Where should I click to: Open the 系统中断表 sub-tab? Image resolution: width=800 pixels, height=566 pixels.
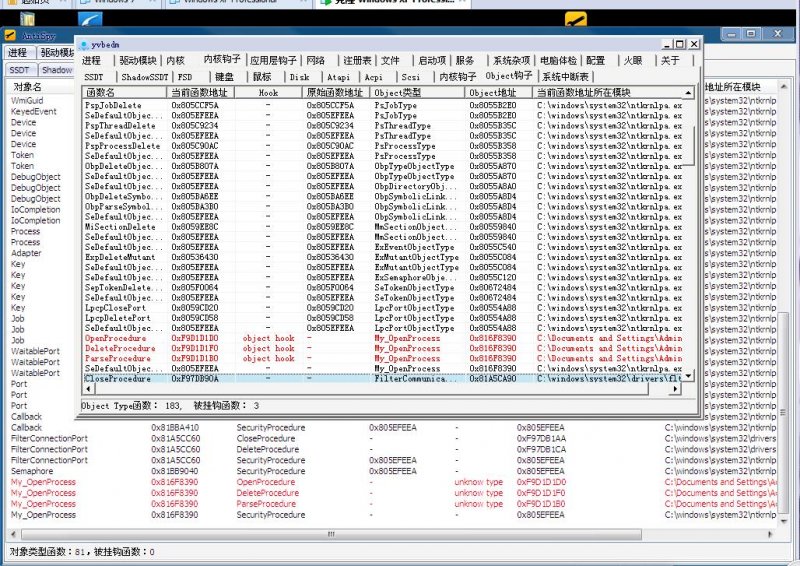tap(565, 77)
